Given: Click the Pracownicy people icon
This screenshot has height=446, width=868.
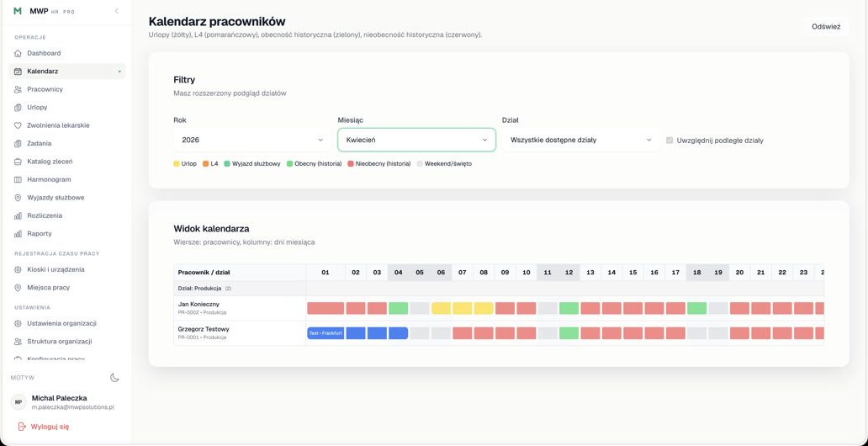Looking at the screenshot, I should [18, 89].
